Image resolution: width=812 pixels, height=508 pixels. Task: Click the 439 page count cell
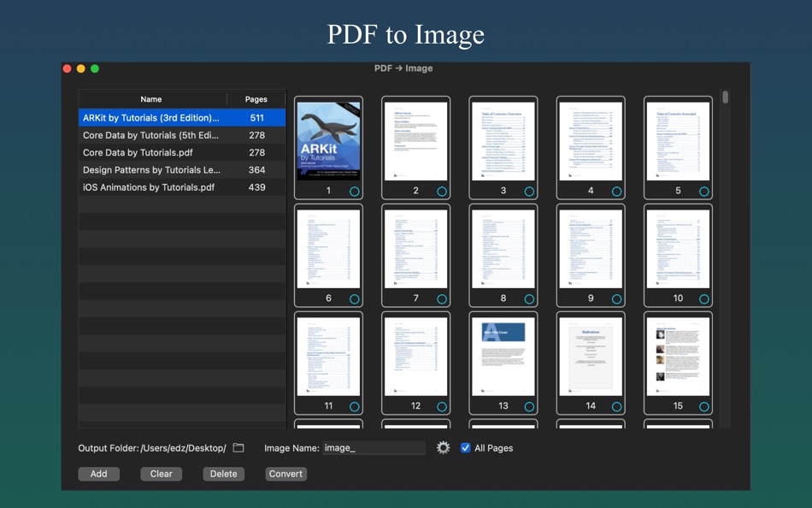tap(257, 187)
